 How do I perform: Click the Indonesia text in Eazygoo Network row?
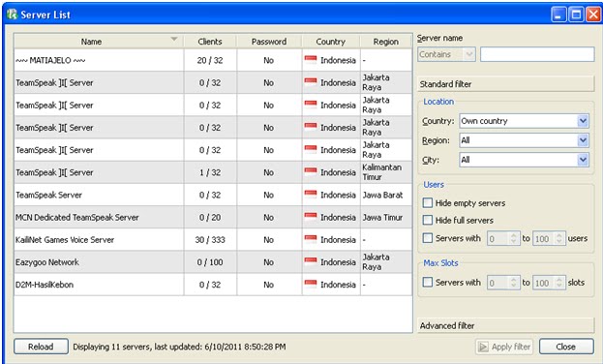coord(338,261)
